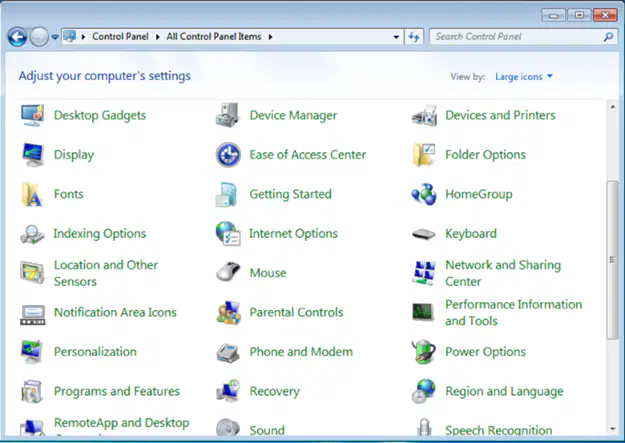Screen dimensions: 625x443
Task: Open the Speech Recognition microphone icon
Action: point(424,427)
